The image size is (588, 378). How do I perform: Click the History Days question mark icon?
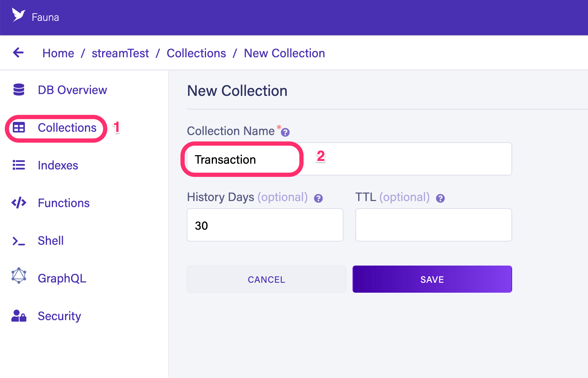click(x=318, y=198)
